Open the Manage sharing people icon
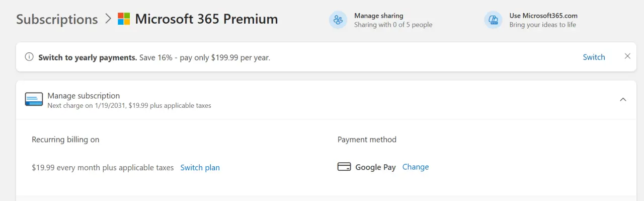 338,20
